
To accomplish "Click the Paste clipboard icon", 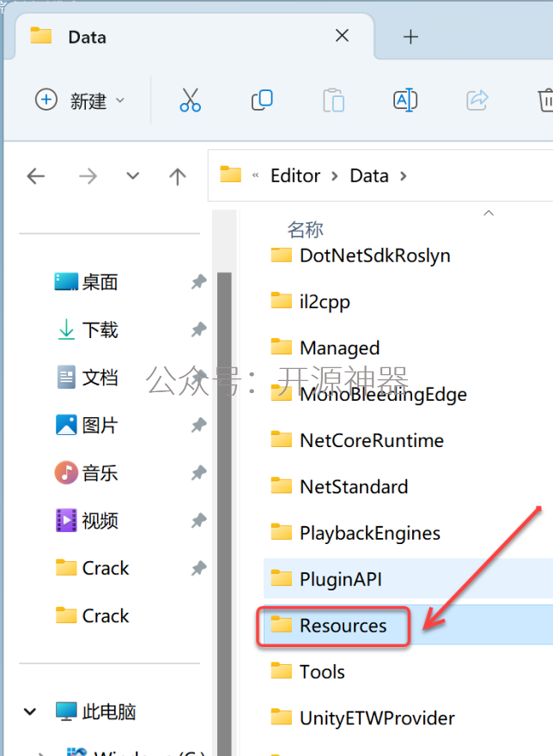I will (333, 100).
